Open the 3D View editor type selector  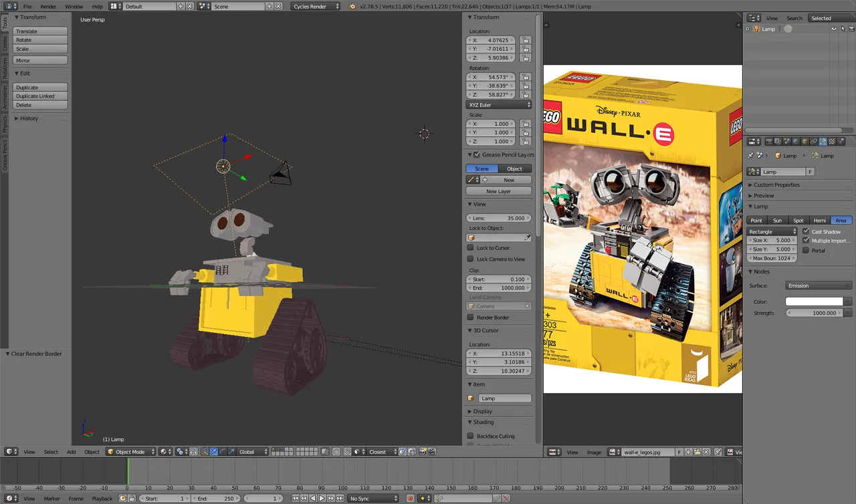pyautogui.click(x=10, y=452)
